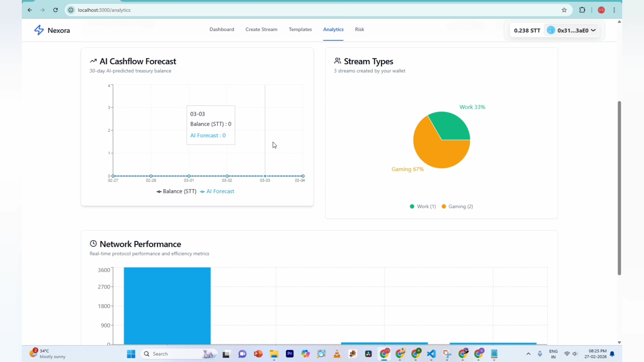Click the site information icon in address bar
The height and width of the screenshot is (362, 644).
coord(71,10)
